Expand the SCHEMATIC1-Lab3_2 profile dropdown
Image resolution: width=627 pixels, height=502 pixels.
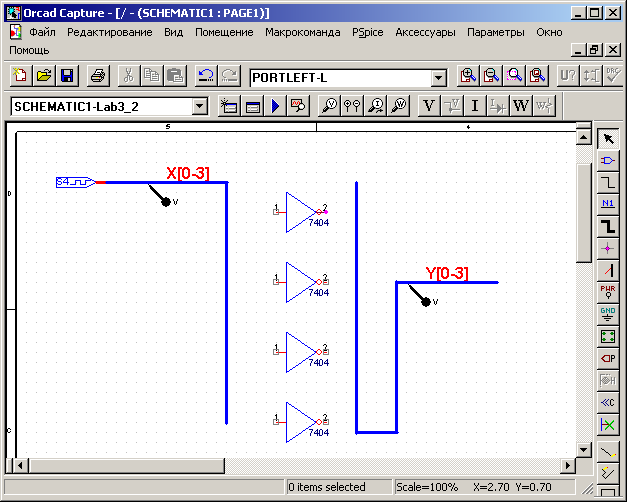199,107
